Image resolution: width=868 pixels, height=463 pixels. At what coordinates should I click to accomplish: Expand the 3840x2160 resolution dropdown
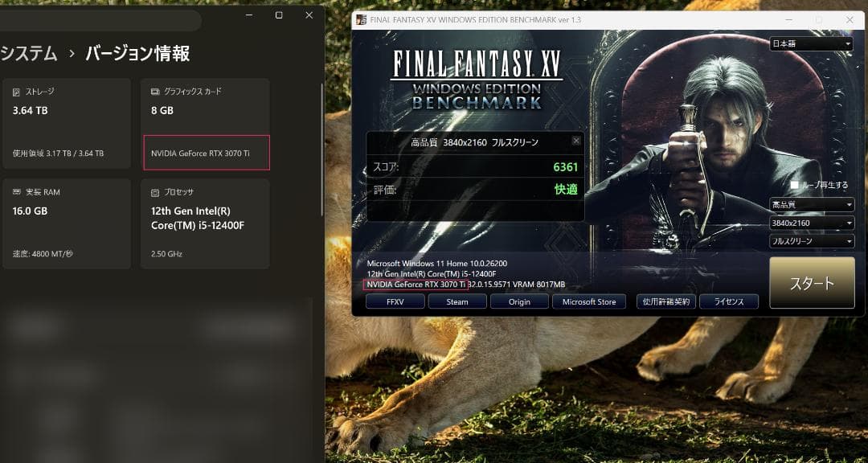[812, 223]
